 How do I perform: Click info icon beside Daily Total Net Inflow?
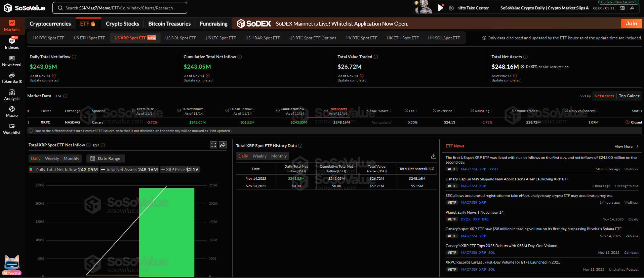[x=74, y=57]
